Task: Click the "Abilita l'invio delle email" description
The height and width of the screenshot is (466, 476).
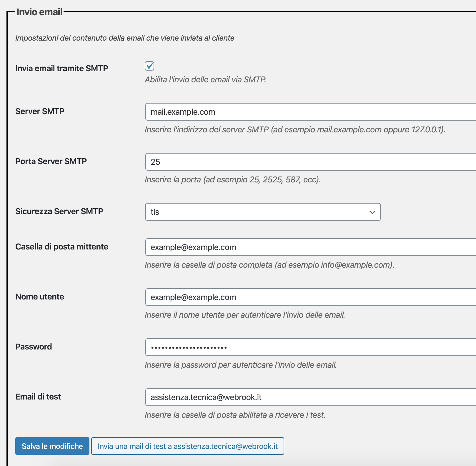Action: [205, 79]
